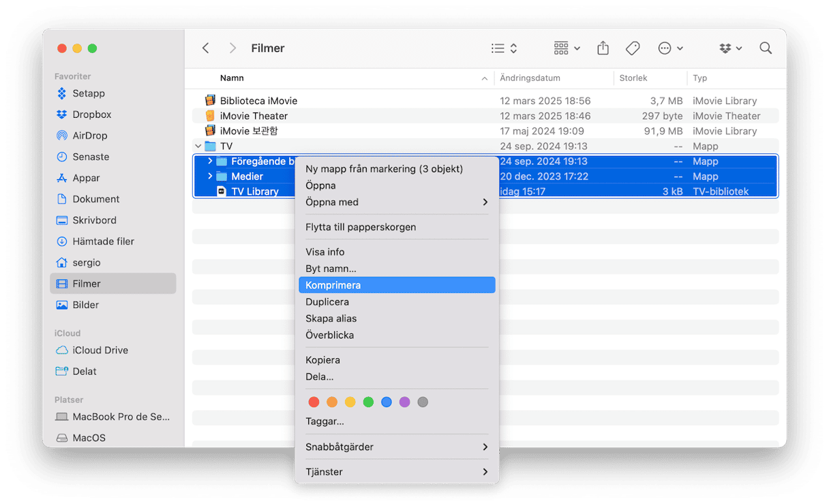Open the more actions ellipsis menu
Viewport: 829px width, 504px height.
[x=670, y=48]
